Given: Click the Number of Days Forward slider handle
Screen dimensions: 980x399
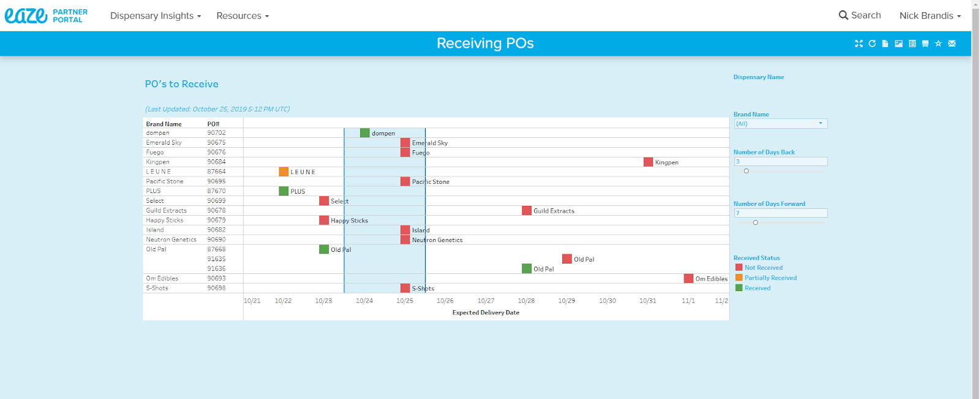Looking at the screenshot, I should point(755,222).
